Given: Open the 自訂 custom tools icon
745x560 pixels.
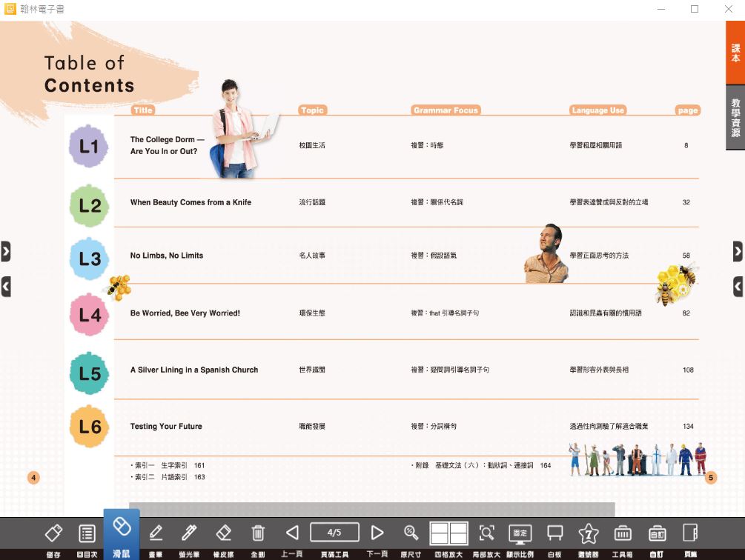Looking at the screenshot, I should [x=657, y=533].
